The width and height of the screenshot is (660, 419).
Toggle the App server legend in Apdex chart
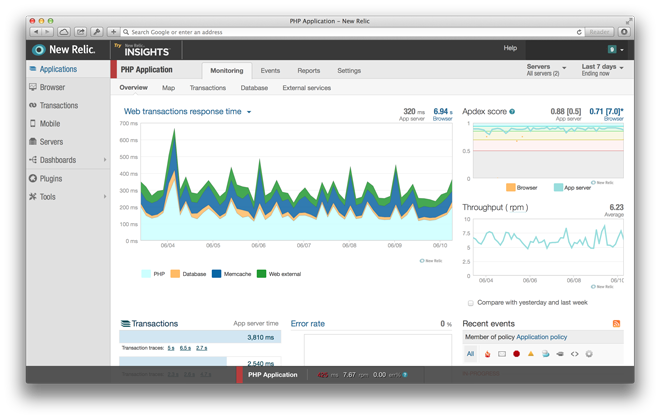click(572, 187)
